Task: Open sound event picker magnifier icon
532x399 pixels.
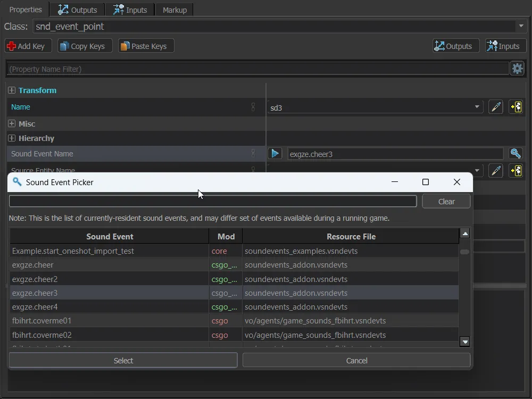Action: (516, 154)
